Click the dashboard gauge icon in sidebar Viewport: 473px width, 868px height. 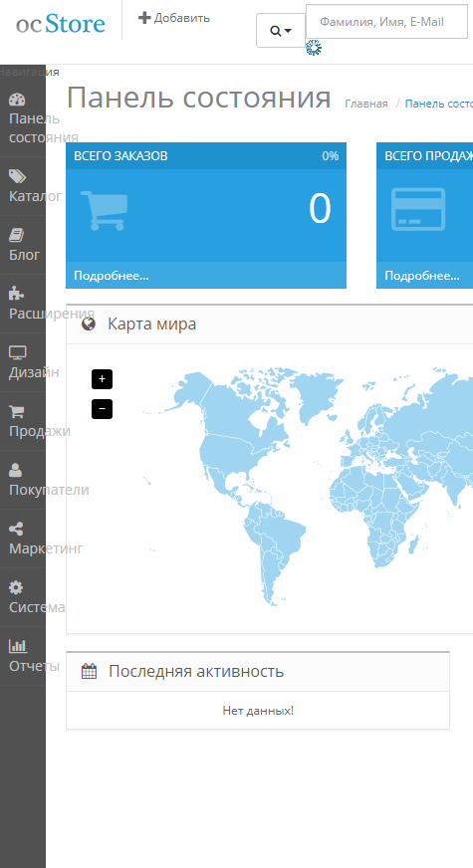pos(17,100)
